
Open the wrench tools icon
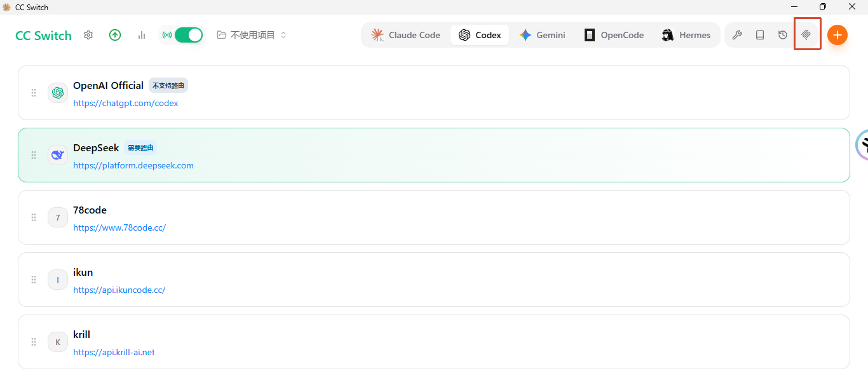point(737,35)
